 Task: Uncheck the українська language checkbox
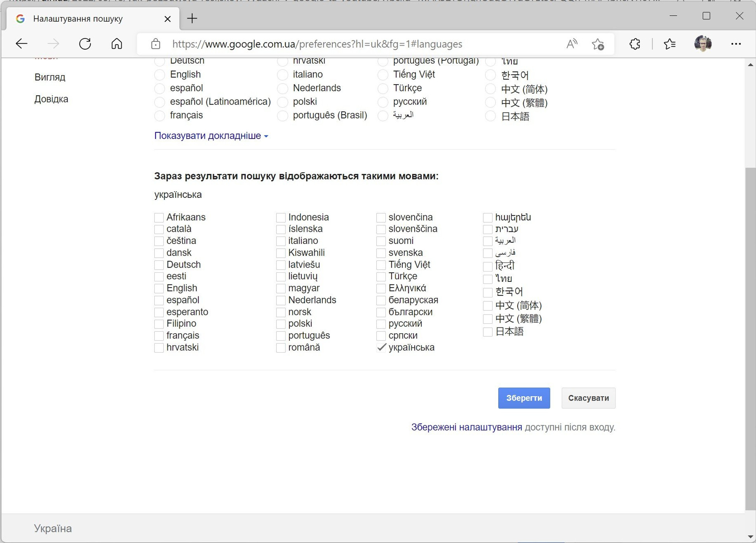[x=381, y=347]
